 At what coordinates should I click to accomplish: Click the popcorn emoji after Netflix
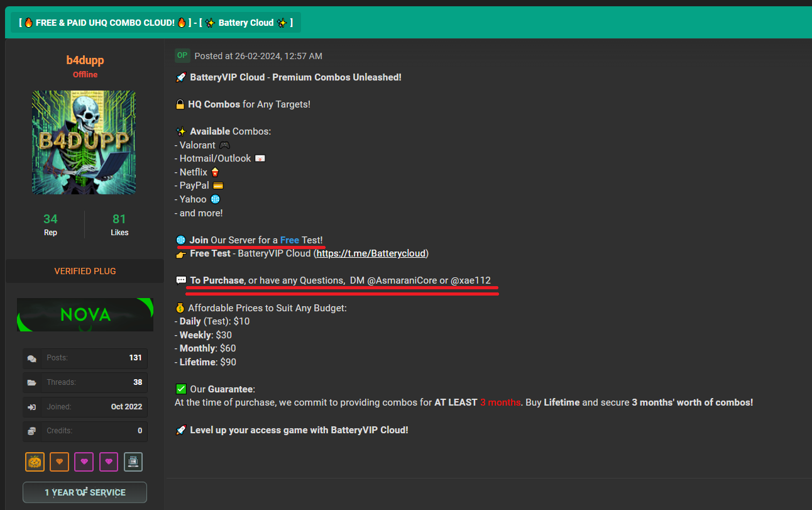click(216, 172)
